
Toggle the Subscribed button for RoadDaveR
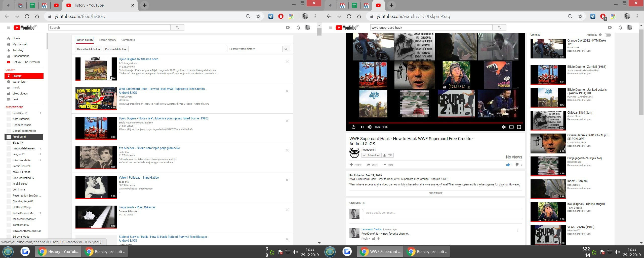[371, 155]
